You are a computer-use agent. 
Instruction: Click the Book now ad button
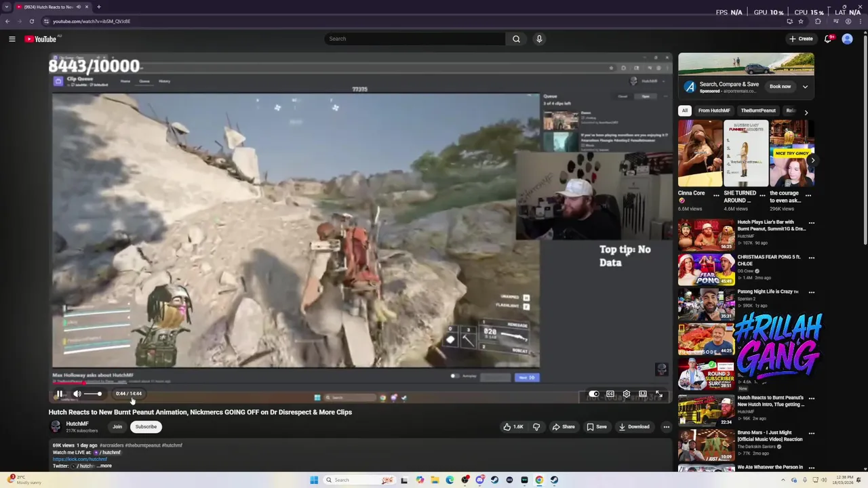click(780, 87)
